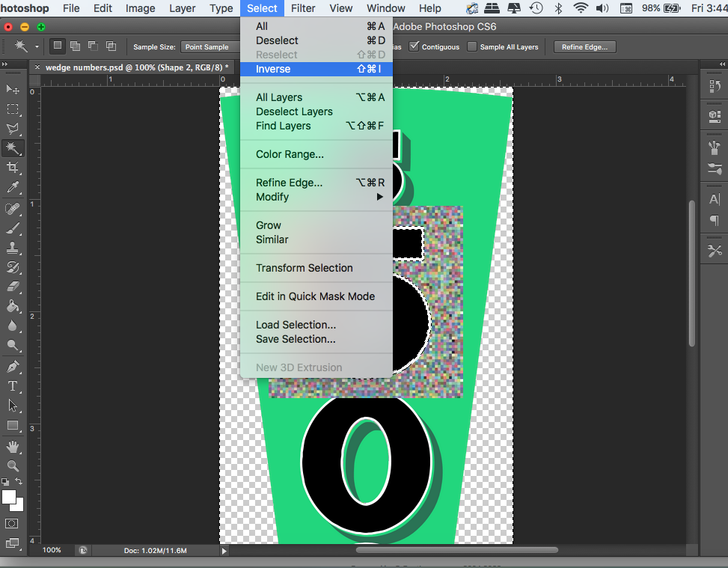The width and height of the screenshot is (728, 568).
Task: Open macOS Wi-Fi status menu
Action: coord(581,8)
